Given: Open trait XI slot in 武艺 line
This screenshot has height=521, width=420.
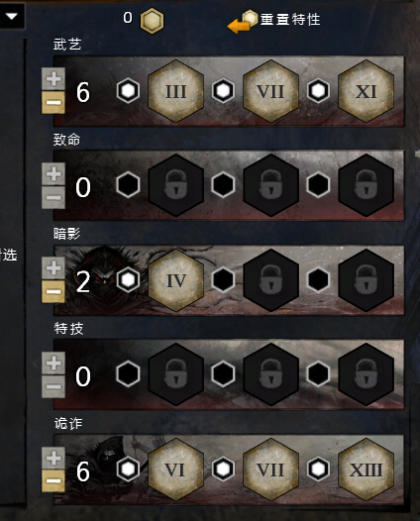Looking at the screenshot, I should 366,91.
